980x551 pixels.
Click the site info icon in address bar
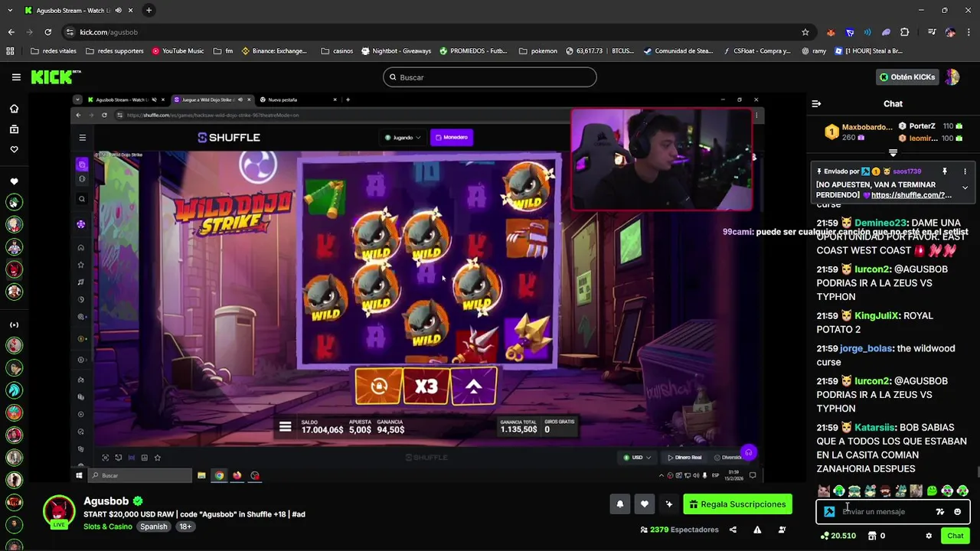pyautogui.click(x=70, y=32)
